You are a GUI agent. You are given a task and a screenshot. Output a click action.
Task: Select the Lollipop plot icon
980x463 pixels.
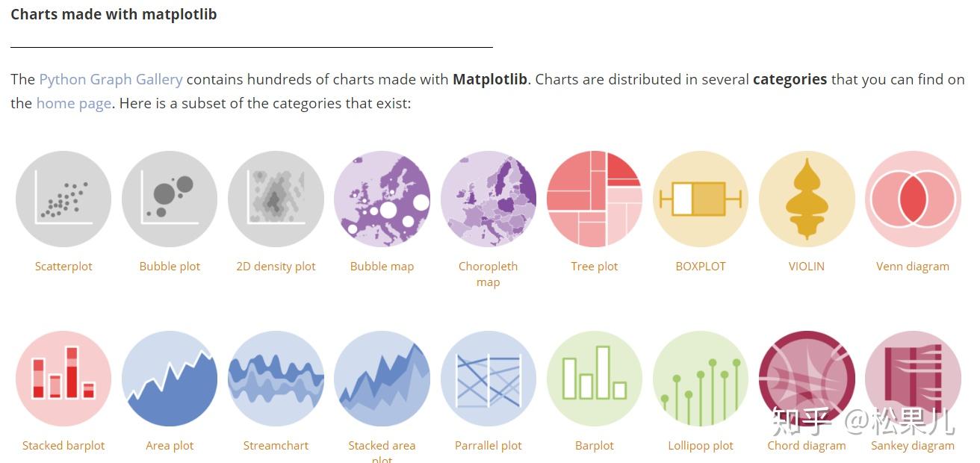pyautogui.click(x=701, y=379)
